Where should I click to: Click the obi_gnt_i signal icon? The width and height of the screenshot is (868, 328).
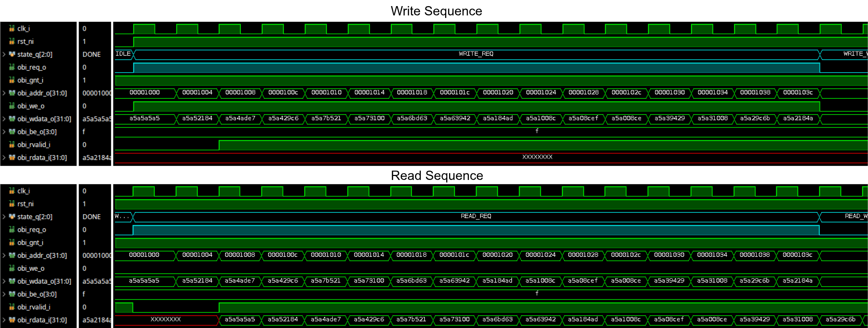12,80
